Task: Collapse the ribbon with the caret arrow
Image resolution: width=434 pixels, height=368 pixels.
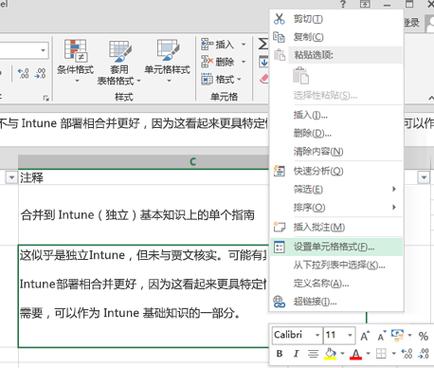Action: [431, 97]
